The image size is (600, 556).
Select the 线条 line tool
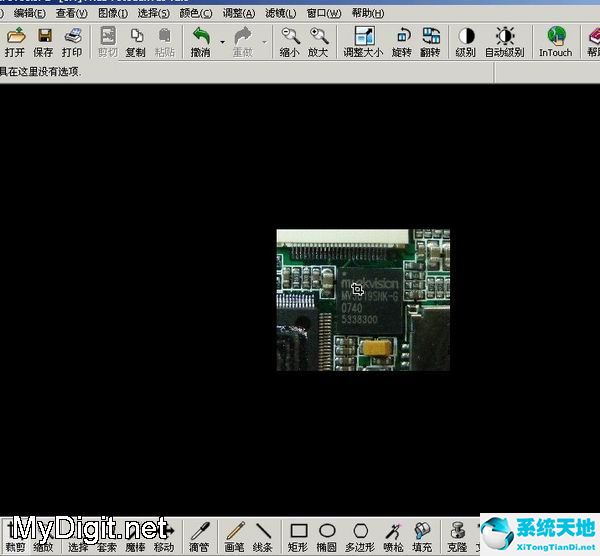262,537
